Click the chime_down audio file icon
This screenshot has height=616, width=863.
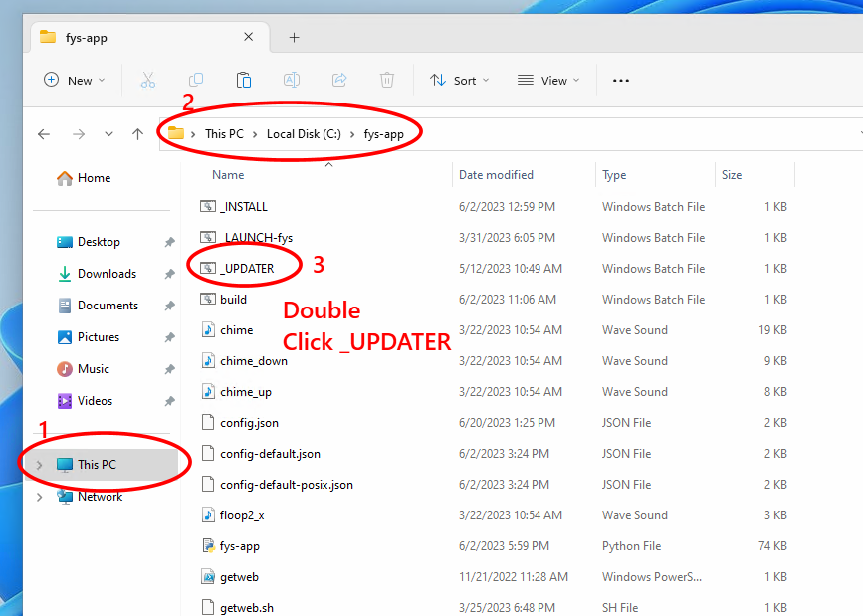(208, 361)
